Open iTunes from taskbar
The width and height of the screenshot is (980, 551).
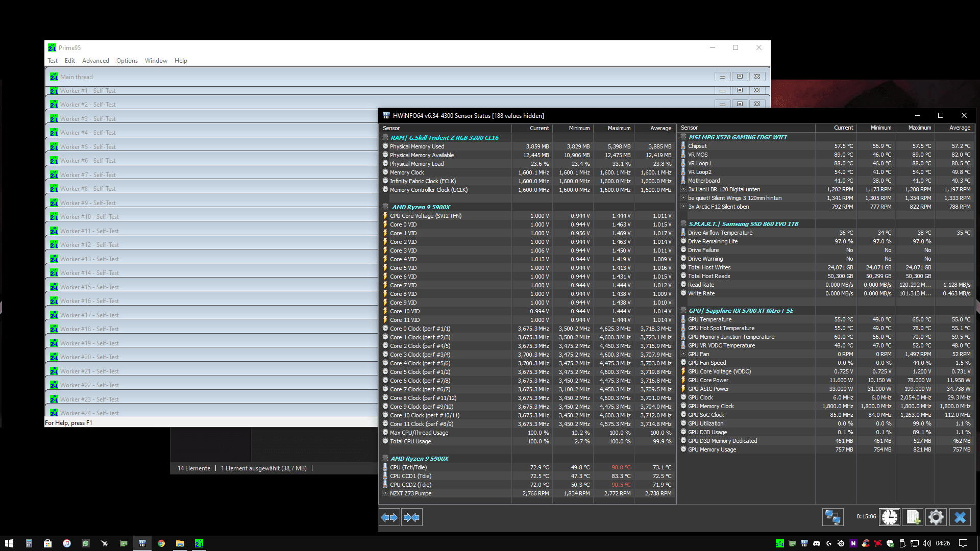67,543
